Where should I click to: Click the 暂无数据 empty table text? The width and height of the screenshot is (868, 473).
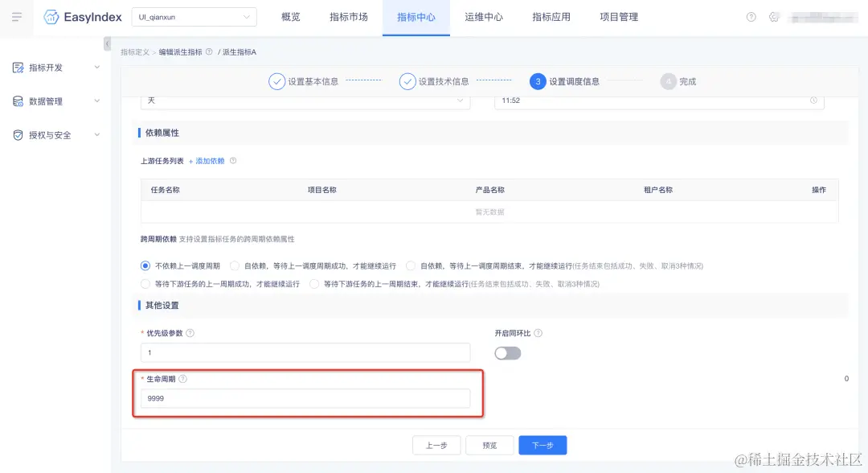click(490, 212)
